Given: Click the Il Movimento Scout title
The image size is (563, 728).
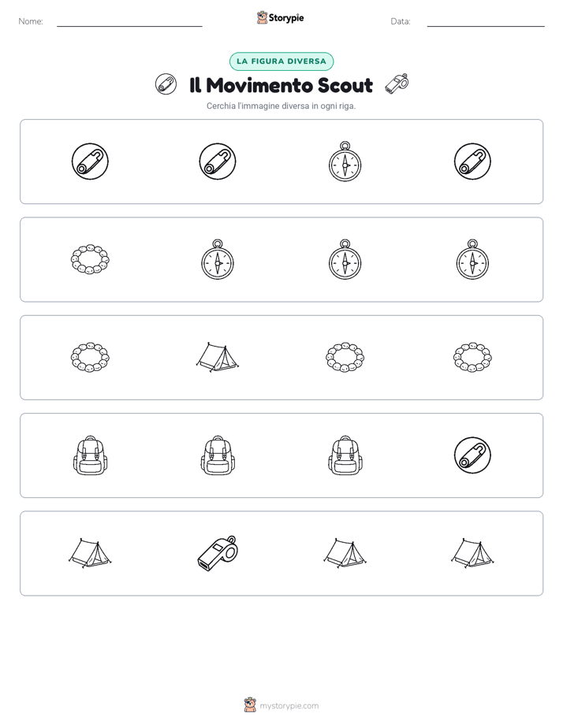Looking at the screenshot, I should coord(281,85).
